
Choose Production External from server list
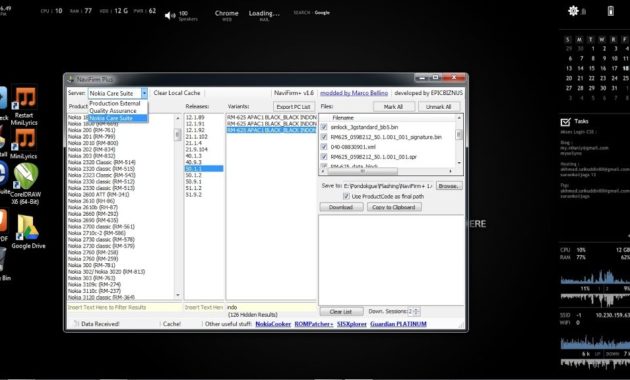[x=115, y=103]
